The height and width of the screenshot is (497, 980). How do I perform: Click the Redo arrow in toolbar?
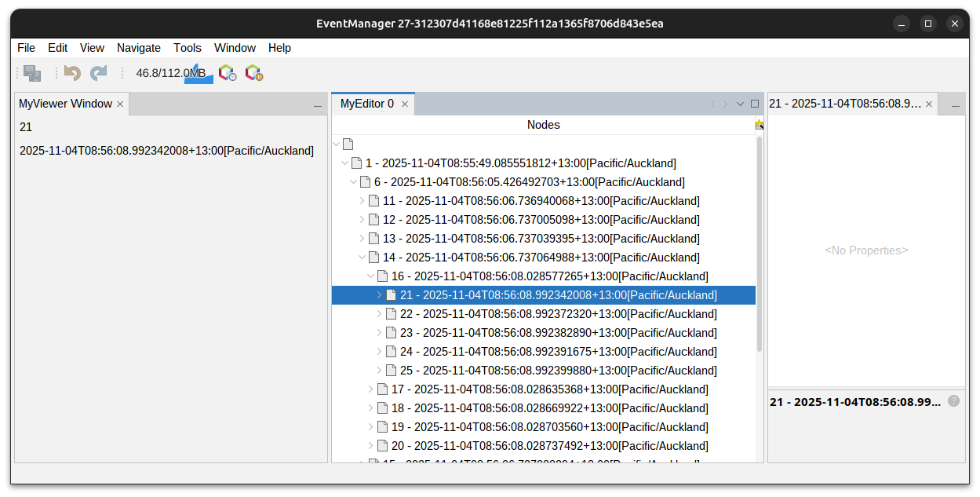click(98, 73)
